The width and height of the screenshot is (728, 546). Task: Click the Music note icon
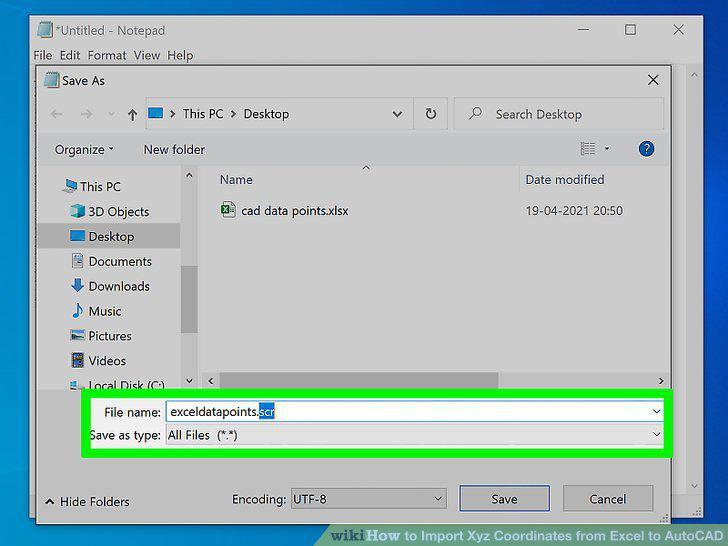77,311
